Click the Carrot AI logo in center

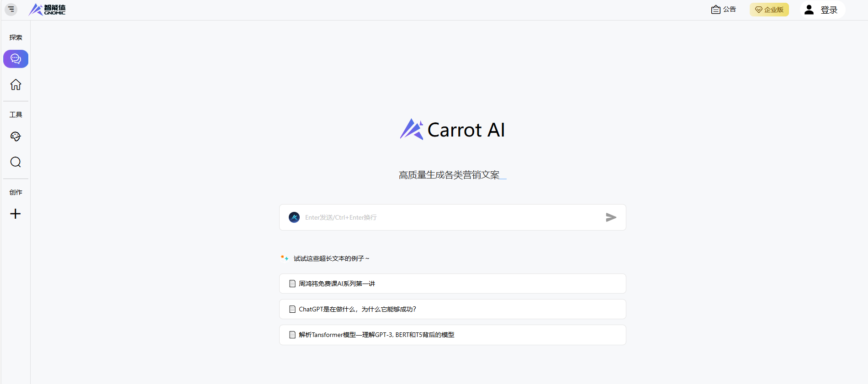click(x=452, y=130)
